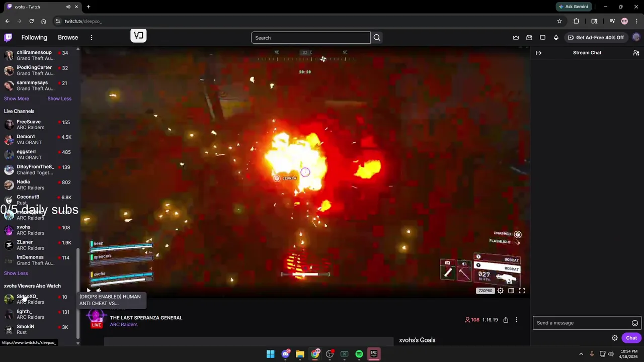
Task: Click Ask Gemini in title bar
Action: (573, 7)
